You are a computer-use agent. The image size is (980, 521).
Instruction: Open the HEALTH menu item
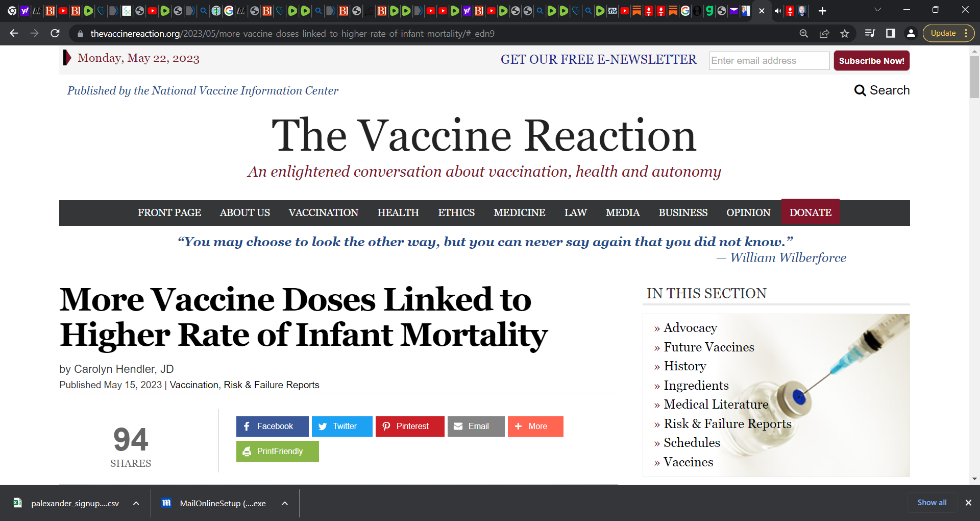398,212
